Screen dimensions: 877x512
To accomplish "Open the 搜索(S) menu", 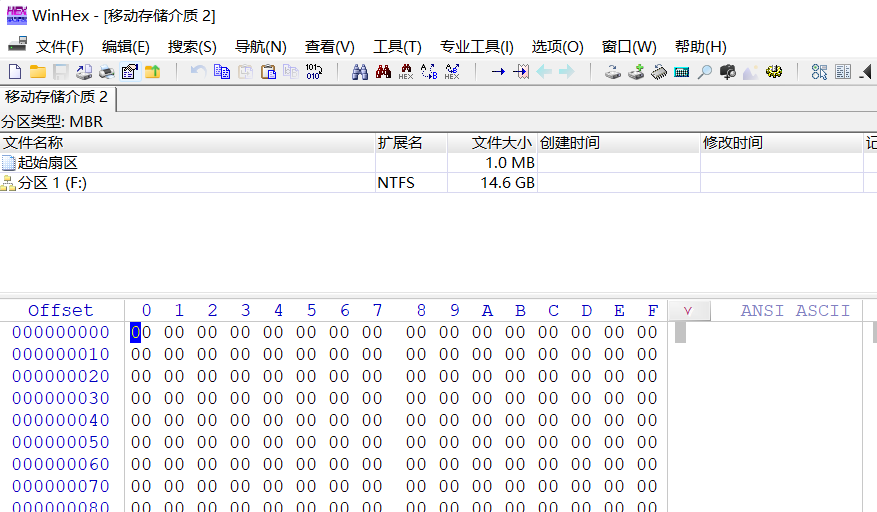I will point(192,46).
